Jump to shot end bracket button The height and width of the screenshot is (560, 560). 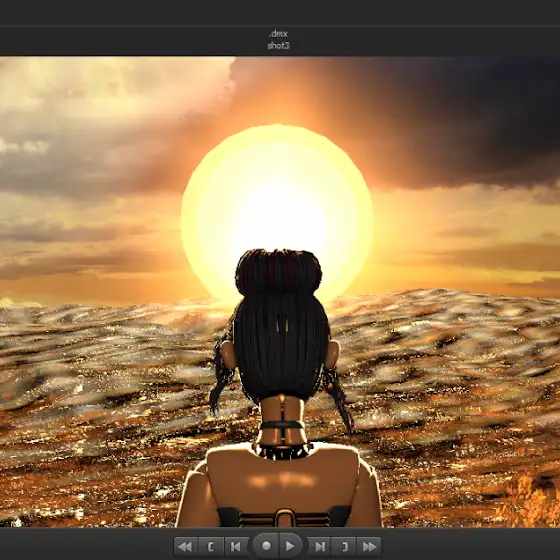coord(345,546)
